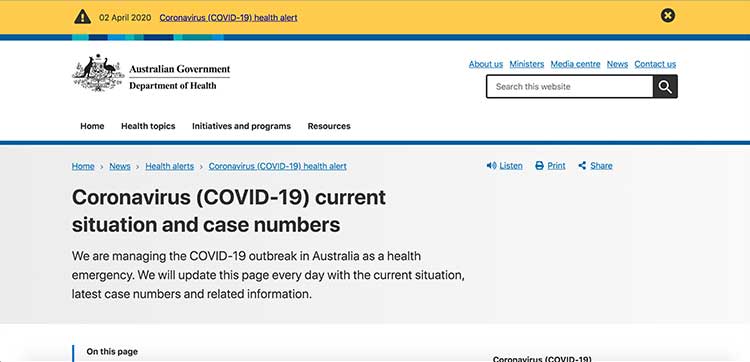Viewport: 750px width, 362px height.
Task: Click the warning triangle alert icon
Action: click(x=82, y=17)
